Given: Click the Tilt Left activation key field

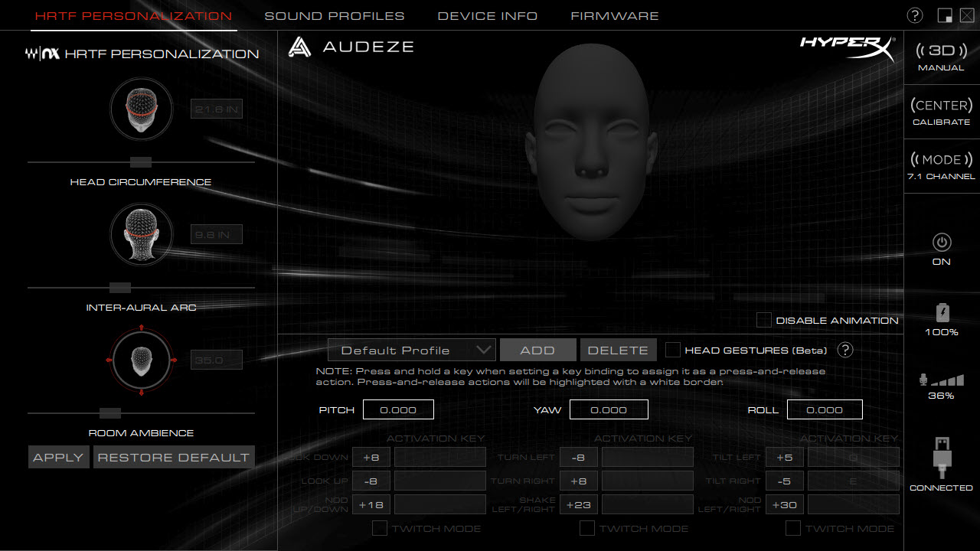Looking at the screenshot, I should point(854,457).
